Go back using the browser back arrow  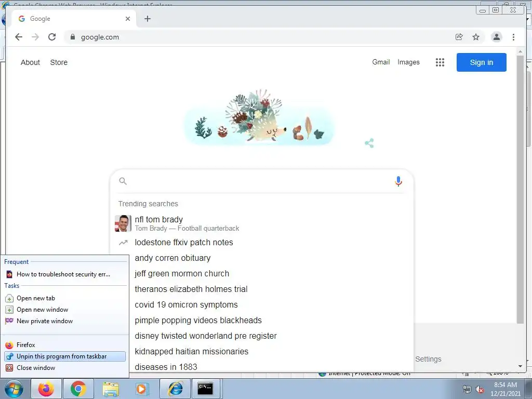pos(19,37)
